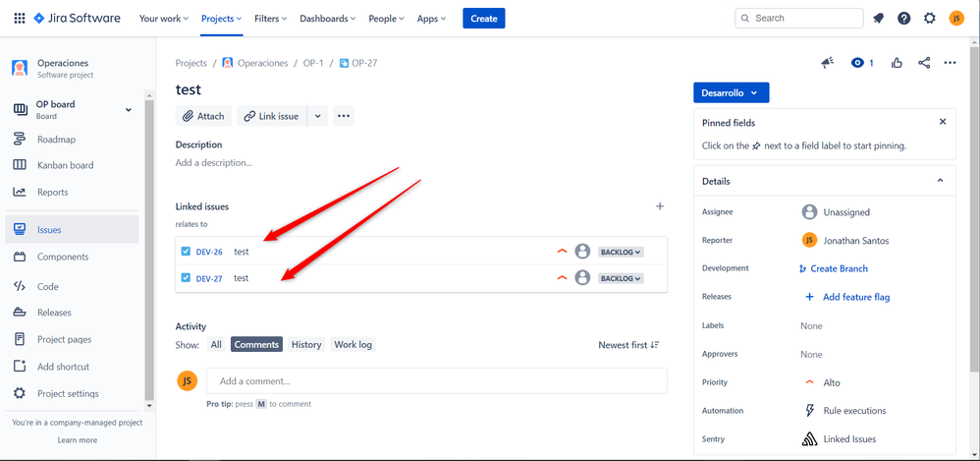
Task: Open the Your work menu
Action: 164,18
